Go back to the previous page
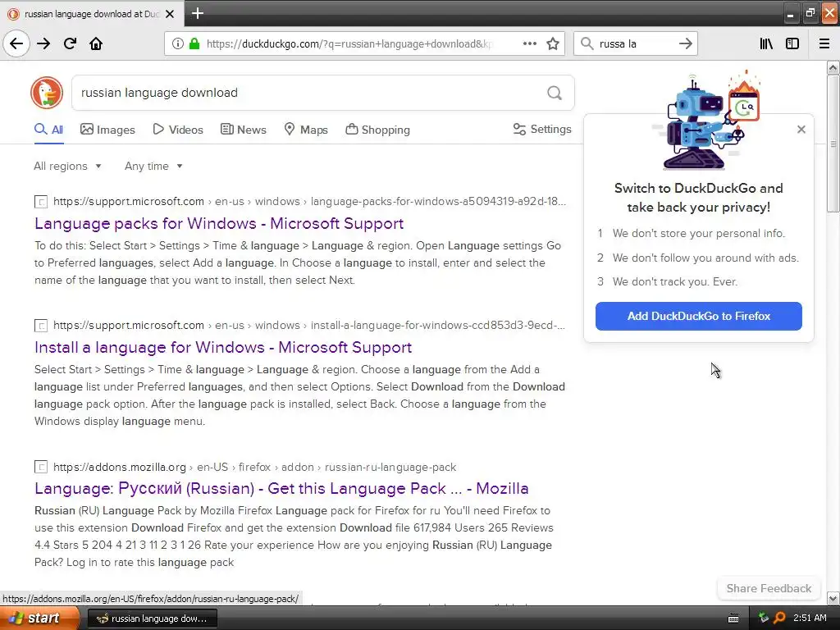Screen dimensions: 840x630 (16, 43)
